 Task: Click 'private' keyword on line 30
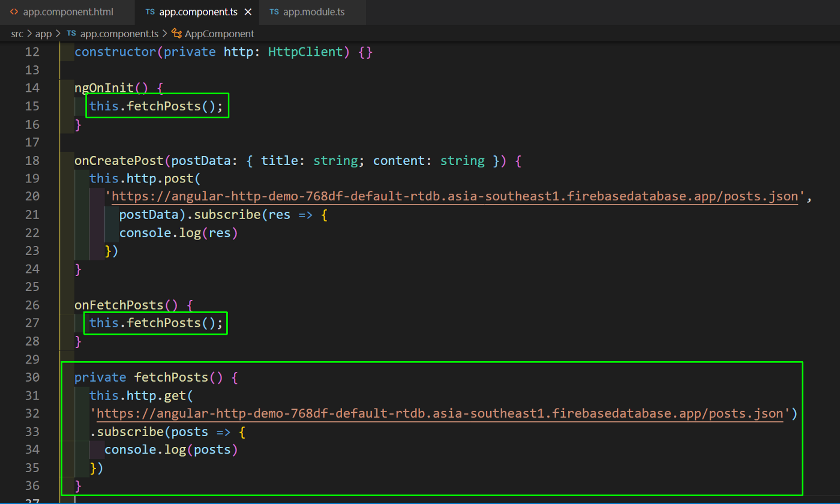pos(100,377)
